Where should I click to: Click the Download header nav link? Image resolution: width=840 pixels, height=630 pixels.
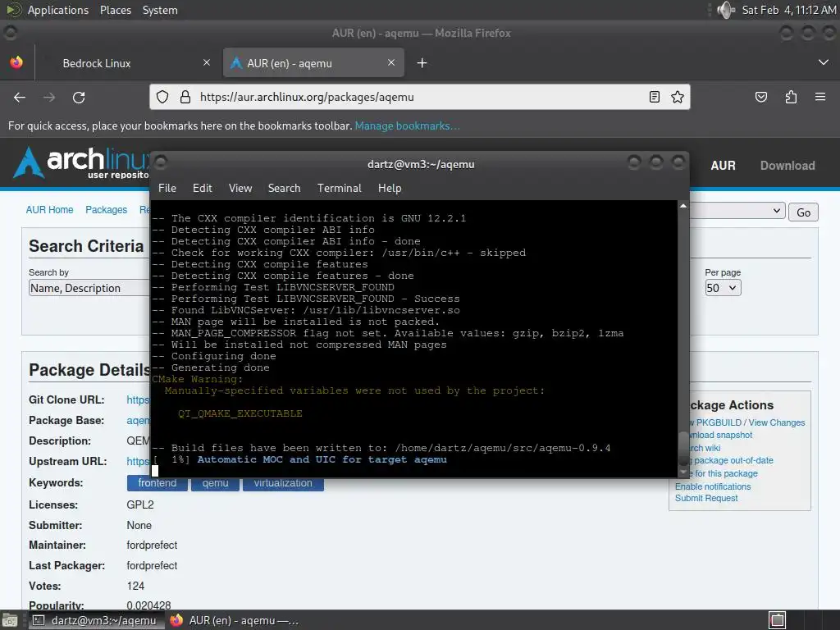coord(787,166)
